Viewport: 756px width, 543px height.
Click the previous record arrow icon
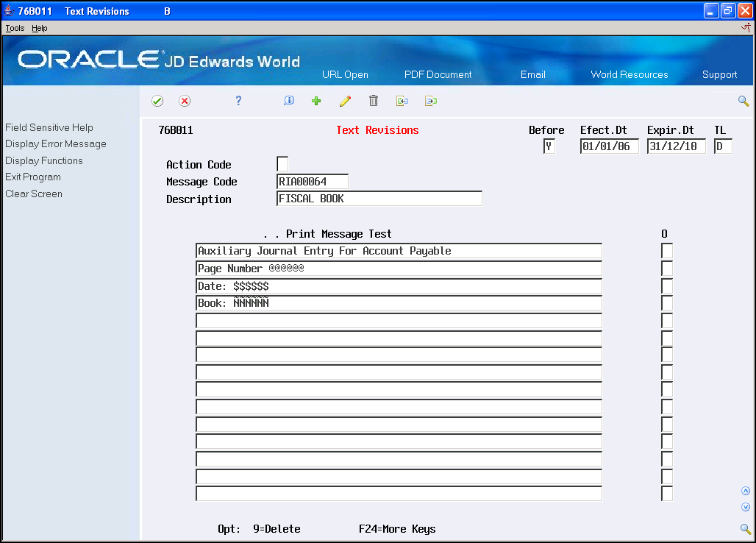[x=402, y=101]
